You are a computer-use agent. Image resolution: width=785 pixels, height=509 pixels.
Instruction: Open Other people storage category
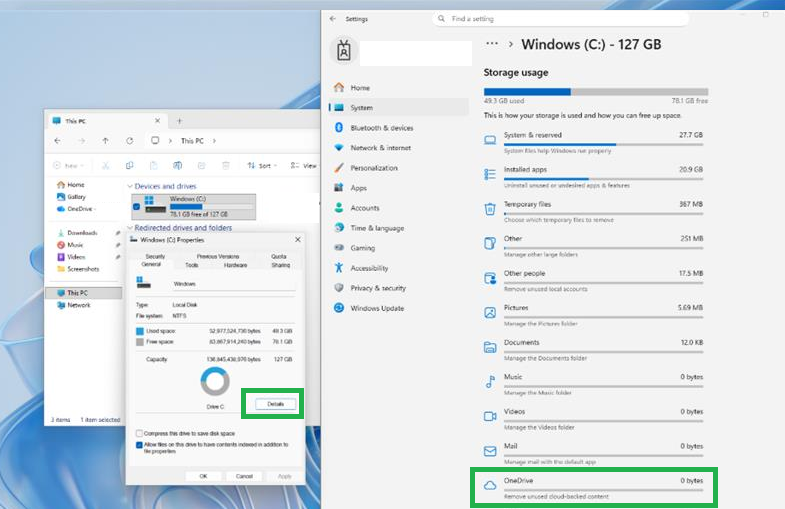point(594,280)
